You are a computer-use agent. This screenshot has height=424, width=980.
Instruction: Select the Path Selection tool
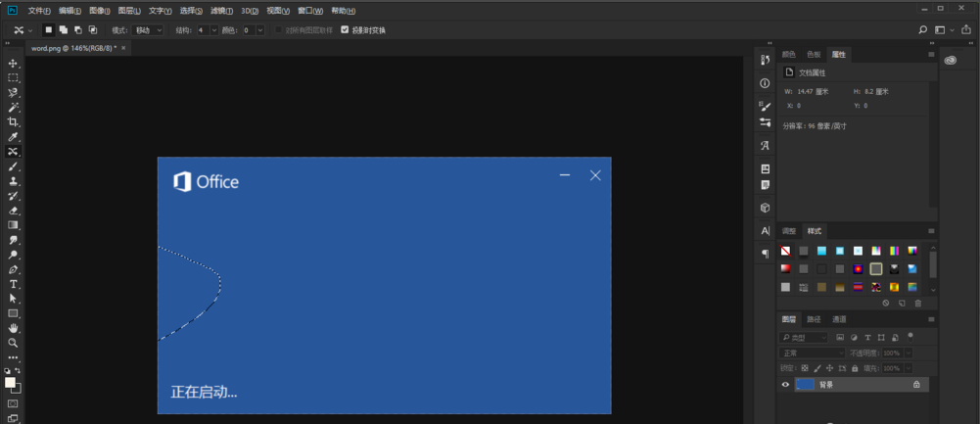point(13,299)
